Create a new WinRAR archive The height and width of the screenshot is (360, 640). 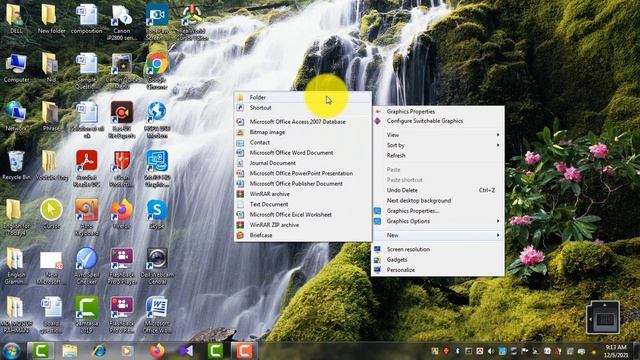click(x=302, y=194)
